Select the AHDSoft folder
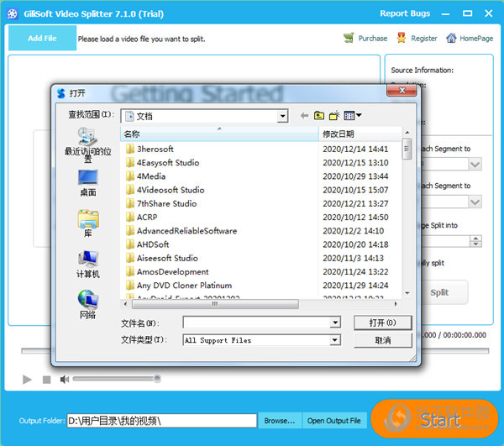 pos(148,244)
